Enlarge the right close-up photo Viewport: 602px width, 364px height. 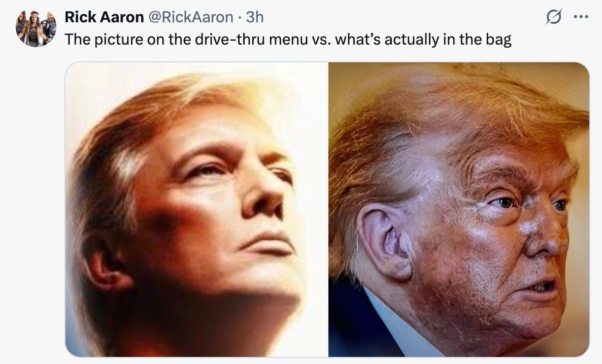click(459, 209)
